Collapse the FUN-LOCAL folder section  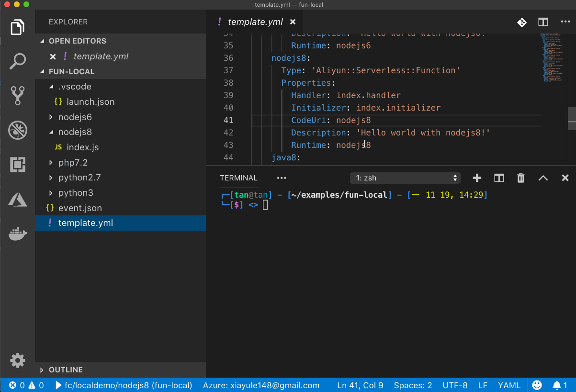pyautogui.click(x=42, y=72)
